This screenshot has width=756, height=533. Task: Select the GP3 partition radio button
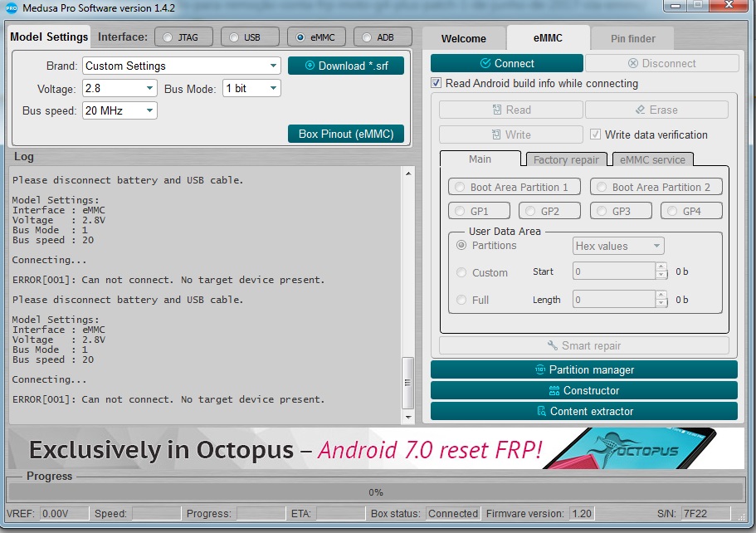[x=602, y=211]
